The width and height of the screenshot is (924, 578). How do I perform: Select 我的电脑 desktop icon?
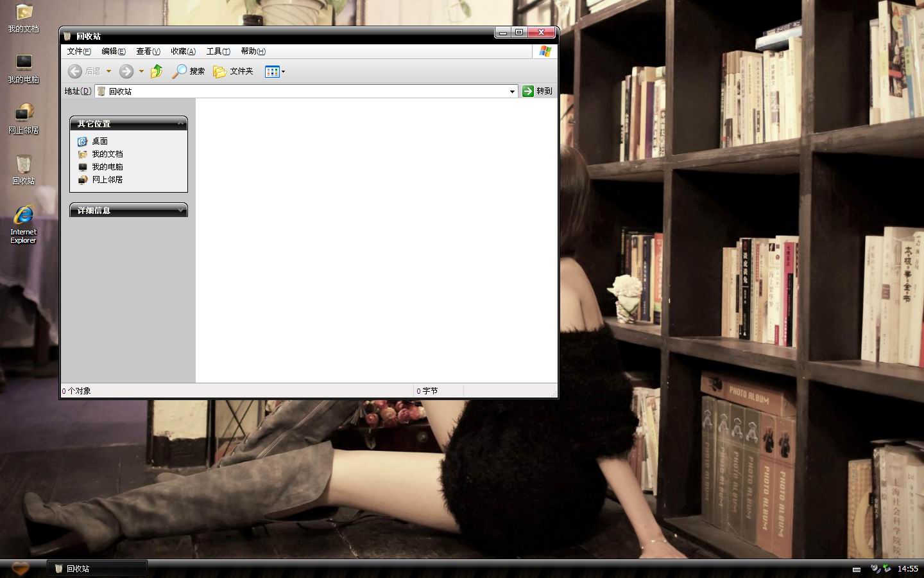(x=23, y=69)
